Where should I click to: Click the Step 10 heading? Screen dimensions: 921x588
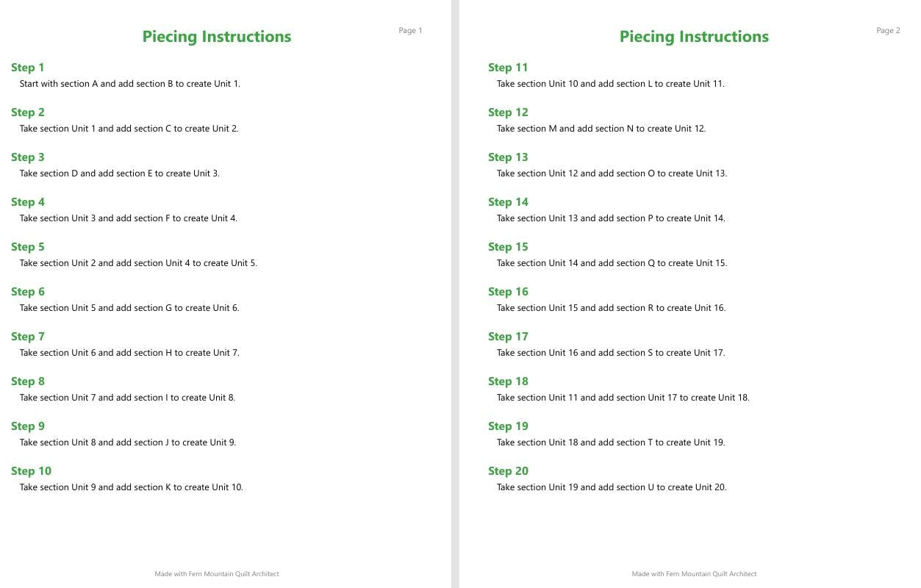coord(31,471)
